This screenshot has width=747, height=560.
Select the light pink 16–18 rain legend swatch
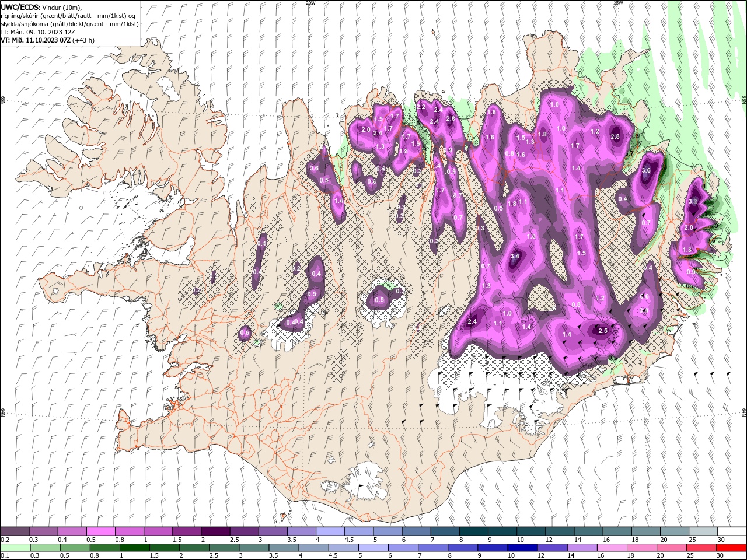(x=613, y=548)
